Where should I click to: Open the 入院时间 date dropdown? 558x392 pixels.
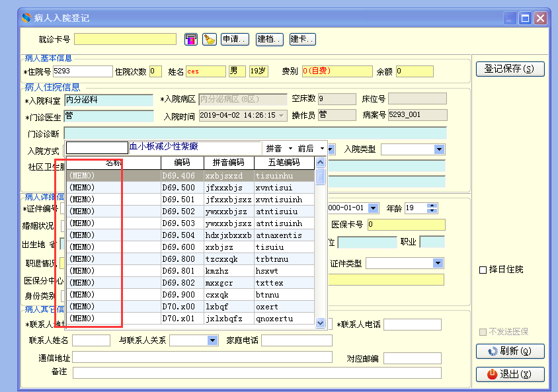(282, 116)
